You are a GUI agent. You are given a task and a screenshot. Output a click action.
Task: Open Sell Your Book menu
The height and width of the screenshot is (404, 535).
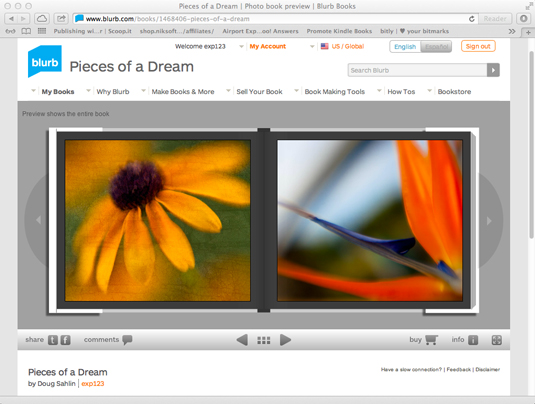coord(259,91)
